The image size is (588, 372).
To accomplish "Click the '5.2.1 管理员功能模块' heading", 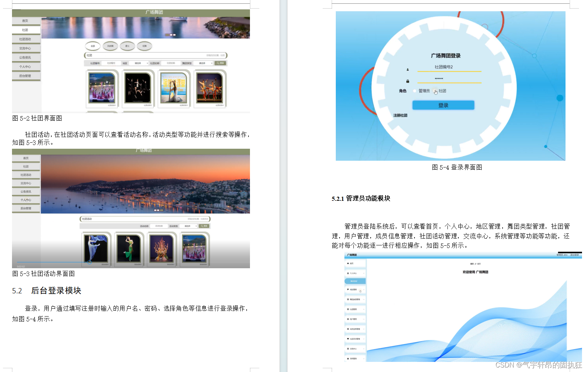I will click(x=361, y=199).
